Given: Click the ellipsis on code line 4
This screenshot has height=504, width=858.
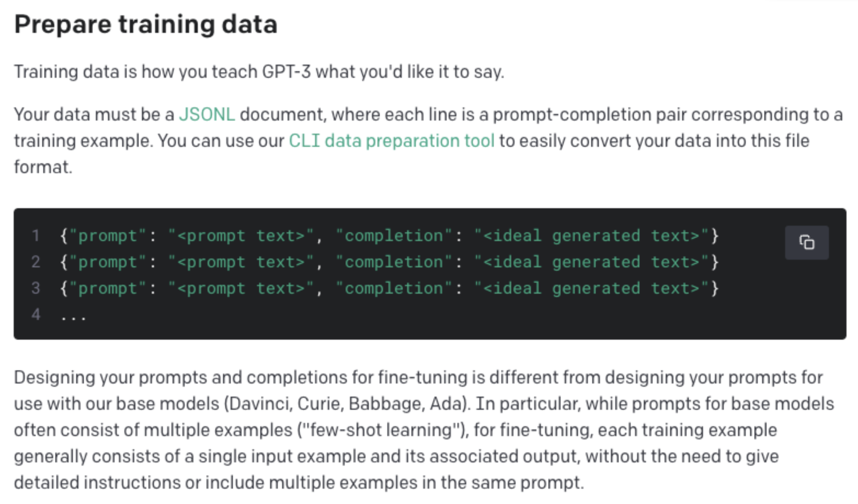Looking at the screenshot, I should (x=73, y=316).
